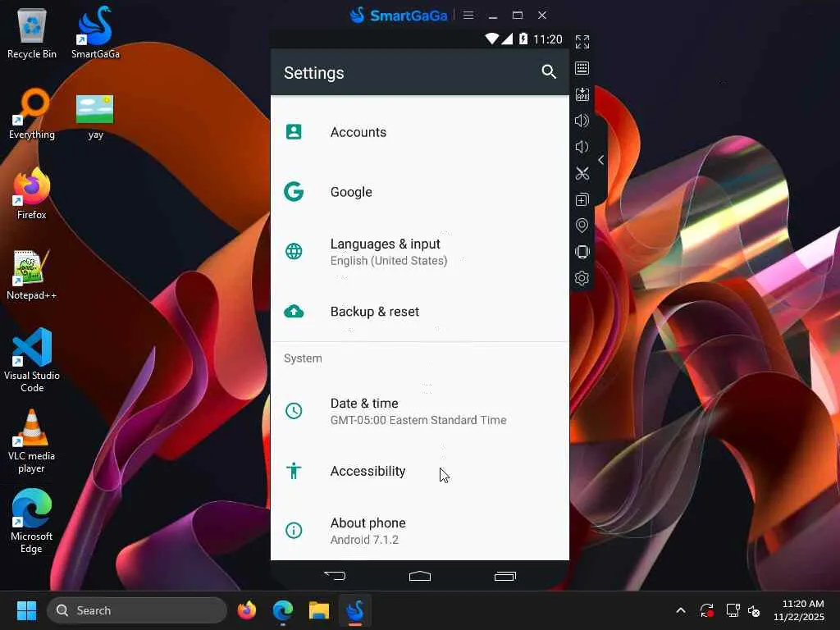The width and height of the screenshot is (840, 630).
Task: Open Date & time settings
Action: click(x=419, y=411)
